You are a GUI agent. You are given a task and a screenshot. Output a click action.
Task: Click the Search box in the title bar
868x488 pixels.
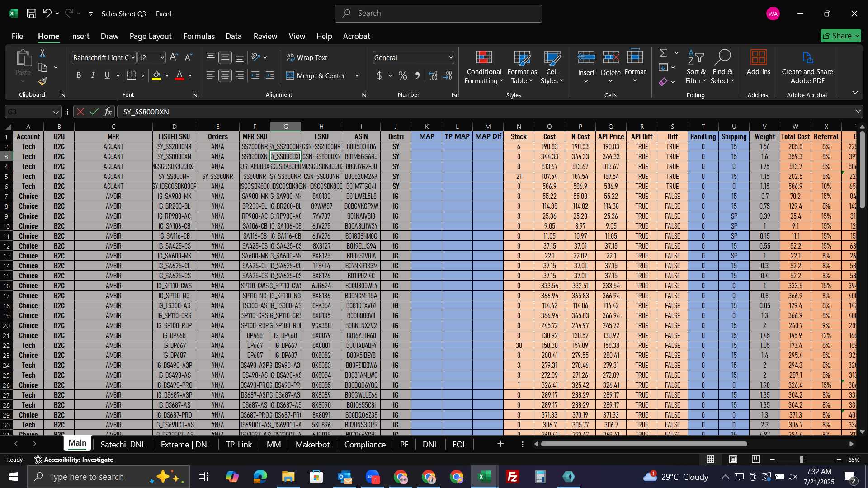[x=438, y=14]
